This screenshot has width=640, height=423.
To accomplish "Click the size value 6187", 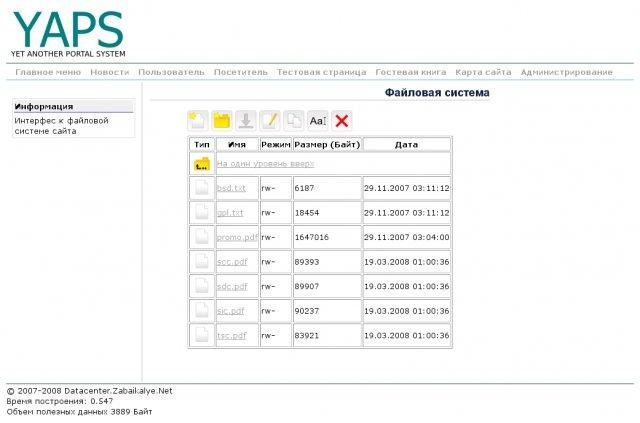I will 304,188.
